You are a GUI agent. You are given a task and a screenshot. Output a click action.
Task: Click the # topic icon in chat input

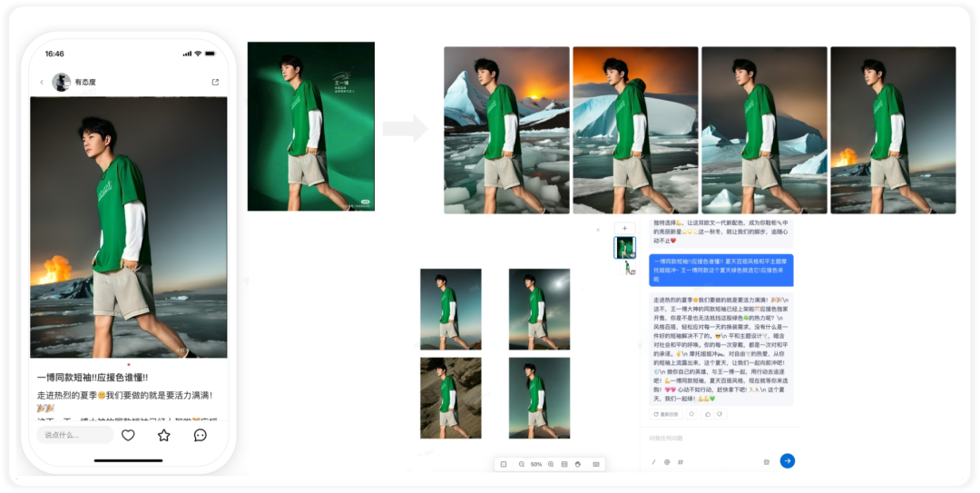coord(681,462)
